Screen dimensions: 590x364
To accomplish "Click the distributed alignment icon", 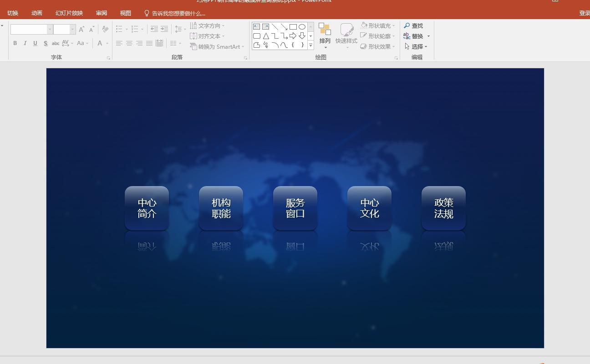I will (159, 43).
